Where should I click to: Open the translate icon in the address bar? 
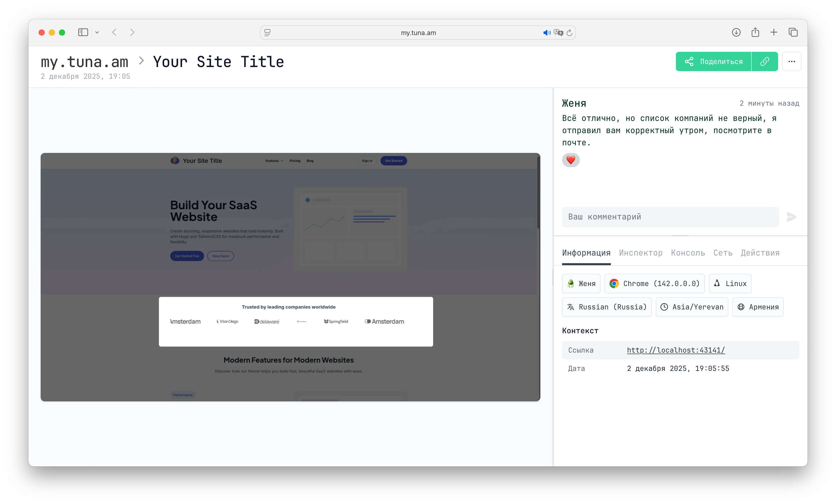point(558,33)
